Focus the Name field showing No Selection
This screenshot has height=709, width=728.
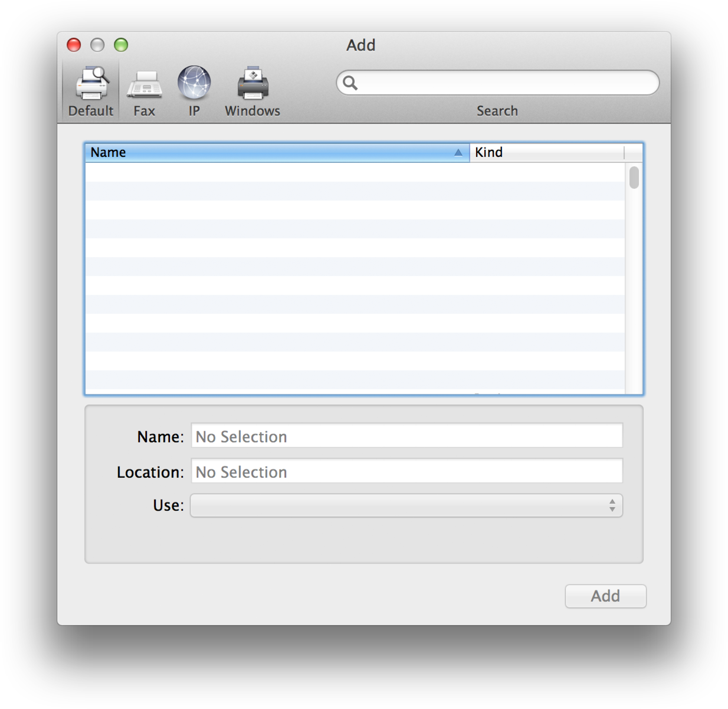pos(406,436)
